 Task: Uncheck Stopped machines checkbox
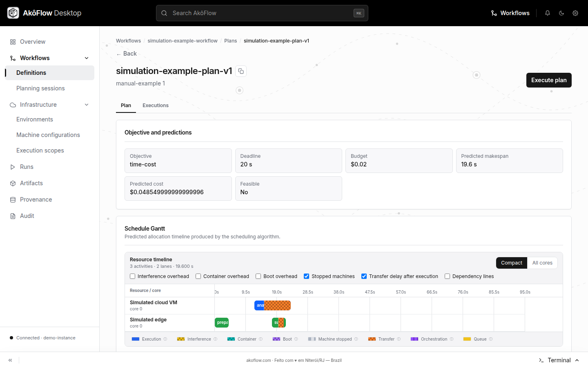point(306,276)
